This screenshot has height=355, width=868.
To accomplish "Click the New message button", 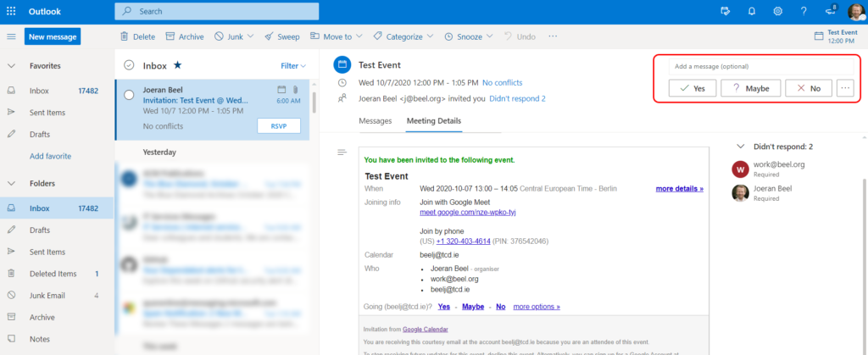I will pos(53,36).
